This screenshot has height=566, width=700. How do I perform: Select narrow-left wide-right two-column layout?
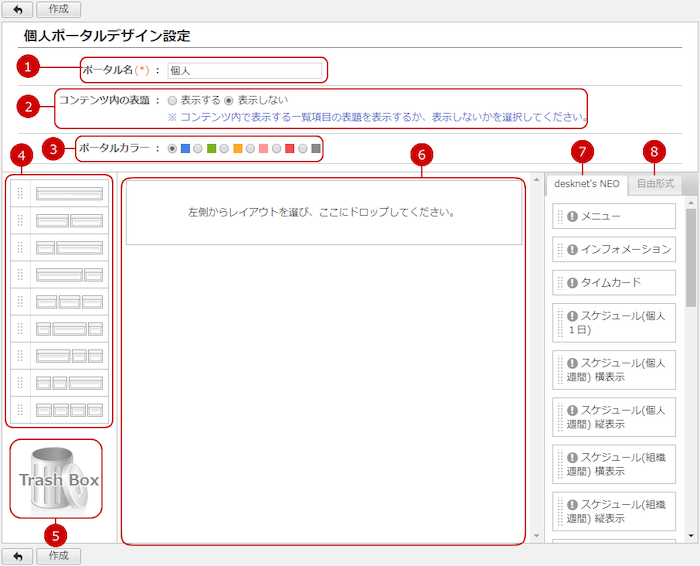pyautogui.click(x=69, y=247)
